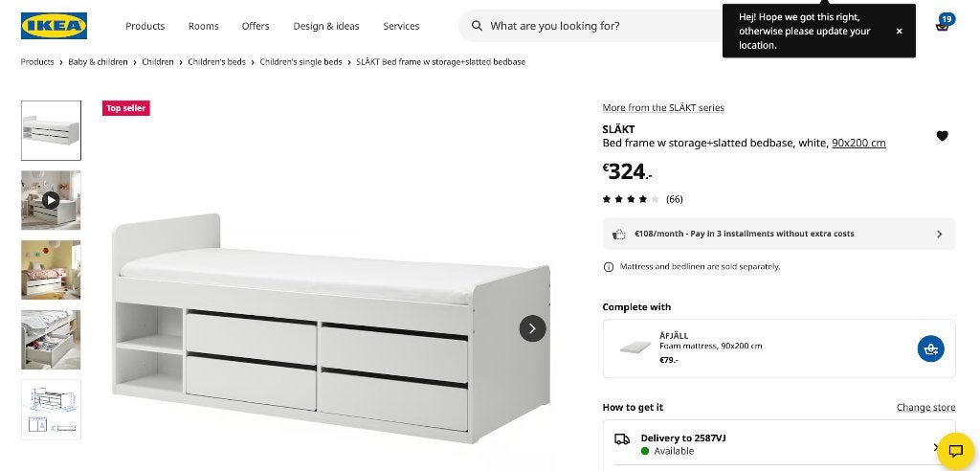Expand the pay in 3 installments option
980x471 pixels.
pos(779,234)
